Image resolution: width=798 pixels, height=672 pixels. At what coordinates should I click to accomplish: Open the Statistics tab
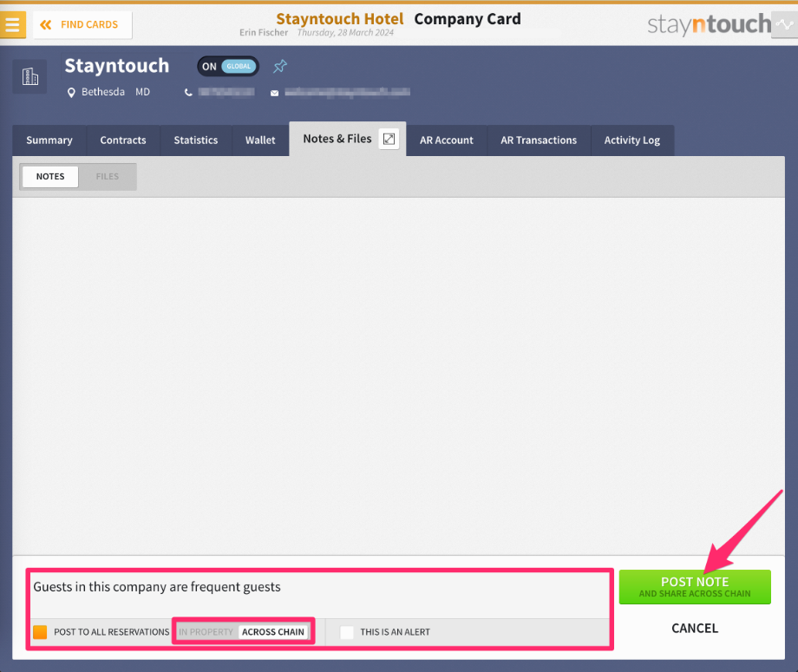196,140
